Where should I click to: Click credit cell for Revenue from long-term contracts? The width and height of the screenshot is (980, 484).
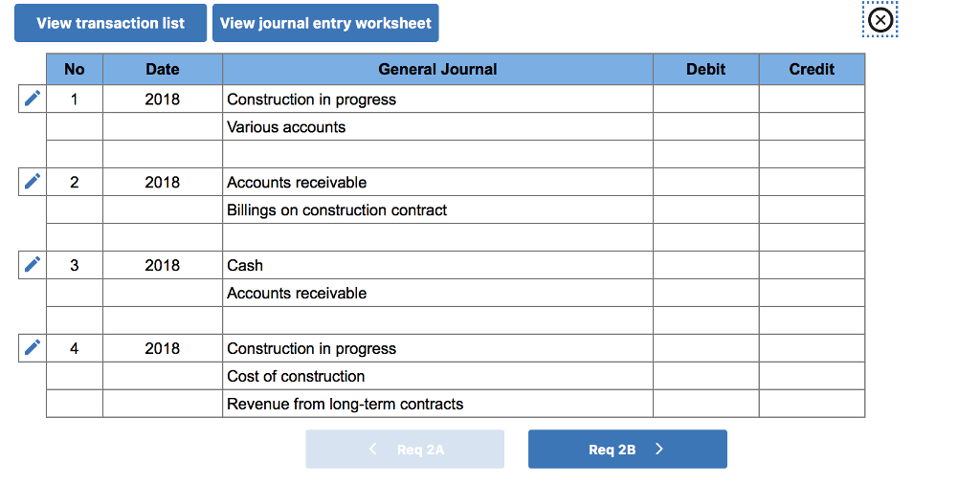point(812,404)
